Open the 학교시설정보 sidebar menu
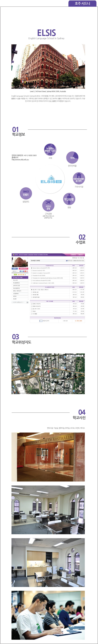Viewport: 98px width, 644px height. 20,288
